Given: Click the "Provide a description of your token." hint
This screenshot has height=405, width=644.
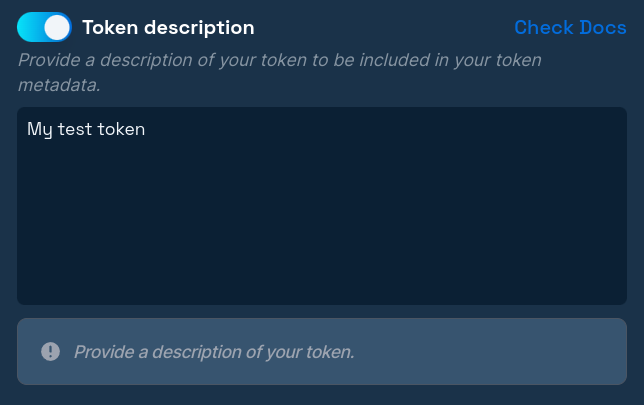Looking at the screenshot, I should tap(214, 352).
